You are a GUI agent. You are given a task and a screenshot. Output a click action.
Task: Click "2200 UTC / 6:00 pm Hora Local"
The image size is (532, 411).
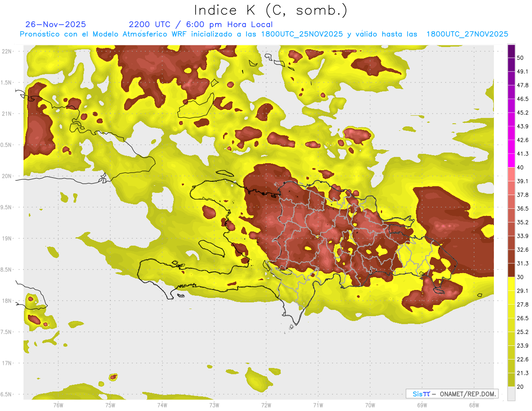pyautogui.click(x=201, y=24)
